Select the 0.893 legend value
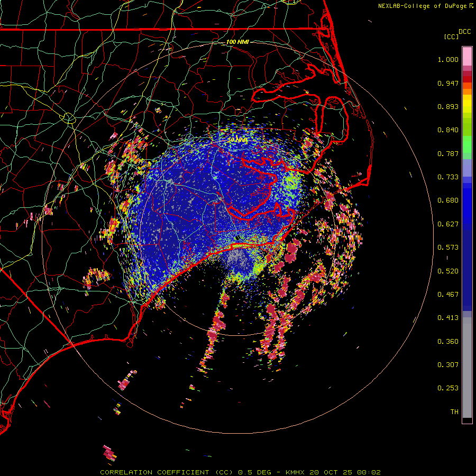Screen dimensions: 476x476 tap(448, 106)
